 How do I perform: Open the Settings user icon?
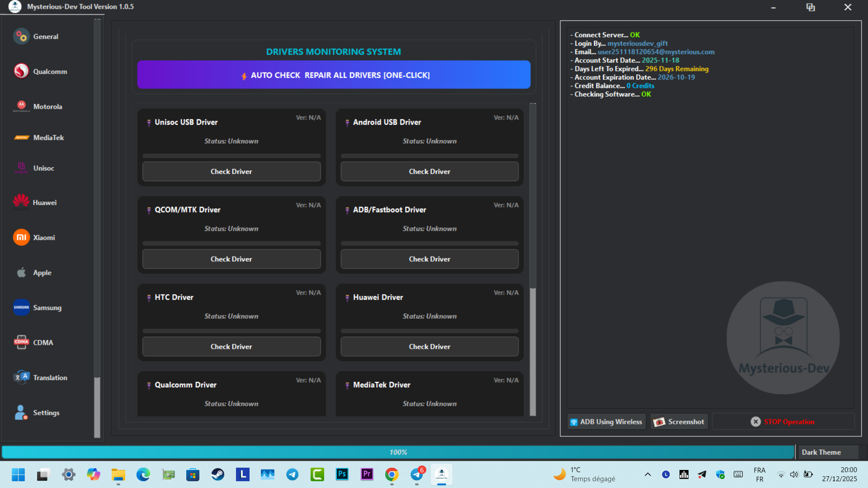[x=21, y=412]
